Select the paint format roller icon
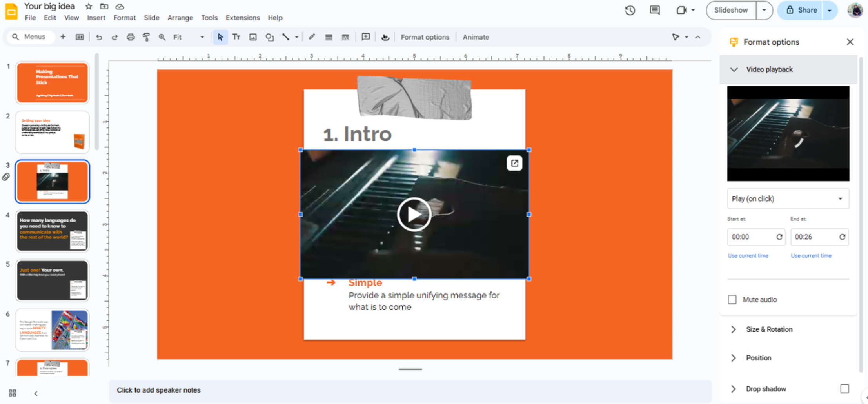Viewport: 868px width, 404px height. pos(146,37)
